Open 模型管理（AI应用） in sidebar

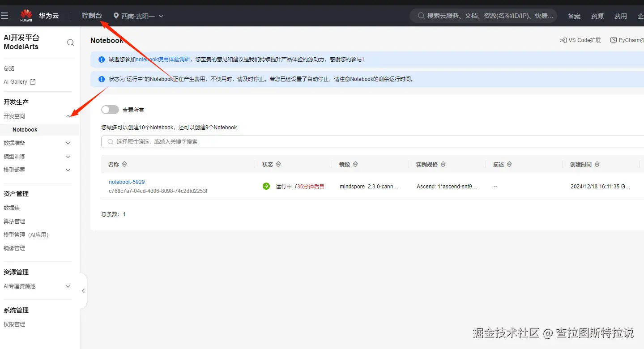tap(26, 235)
